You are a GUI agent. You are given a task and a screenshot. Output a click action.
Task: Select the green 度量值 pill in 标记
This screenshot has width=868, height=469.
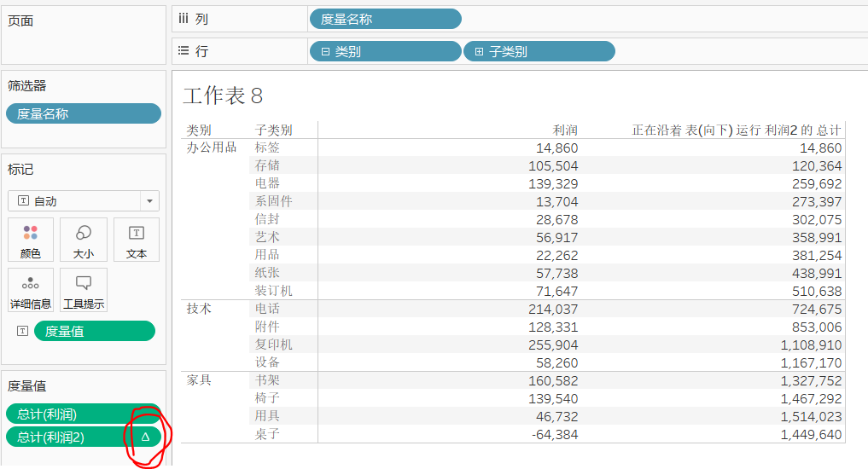[95, 331]
